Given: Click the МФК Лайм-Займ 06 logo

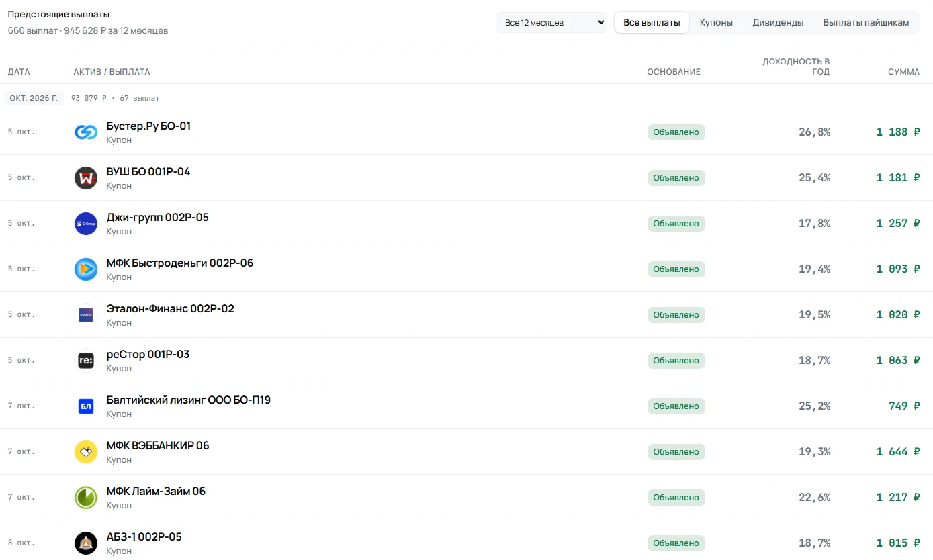Looking at the screenshot, I should pos(86,498).
